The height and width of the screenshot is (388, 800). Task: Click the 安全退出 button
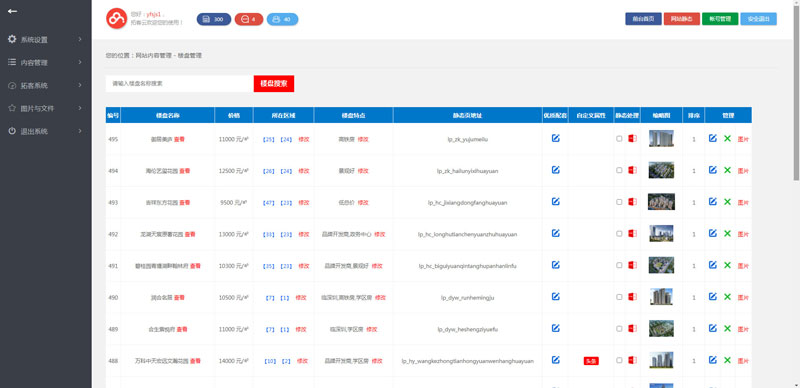point(759,19)
